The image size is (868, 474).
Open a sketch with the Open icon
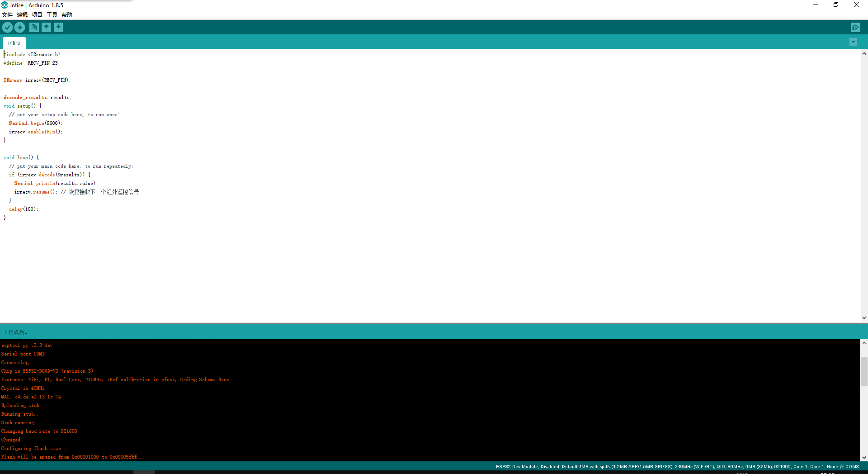[46, 28]
